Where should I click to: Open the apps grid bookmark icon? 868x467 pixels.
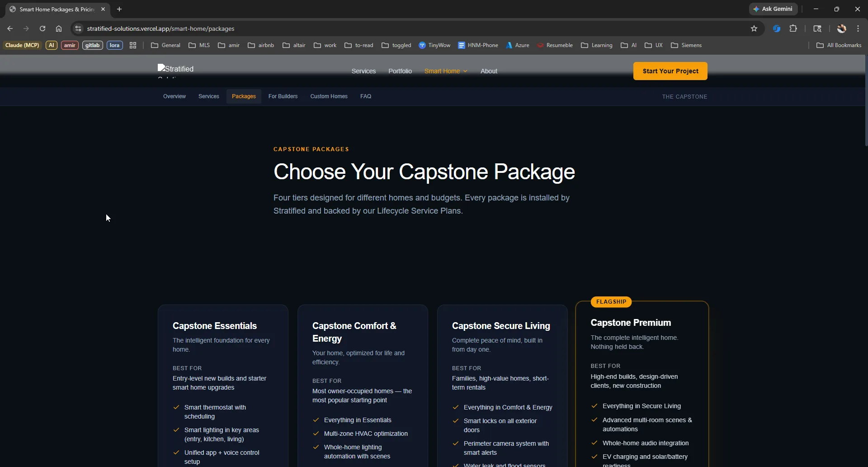pyautogui.click(x=133, y=45)
